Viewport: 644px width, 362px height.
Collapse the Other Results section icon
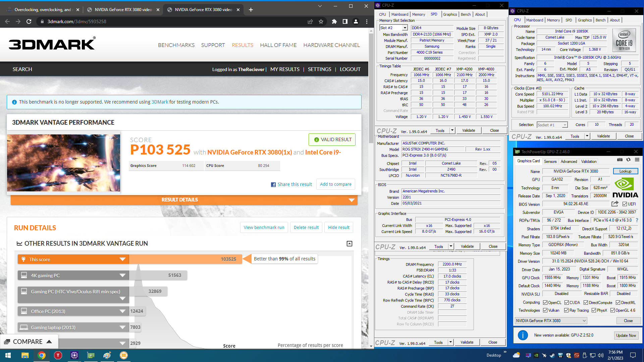pos(350,244)
